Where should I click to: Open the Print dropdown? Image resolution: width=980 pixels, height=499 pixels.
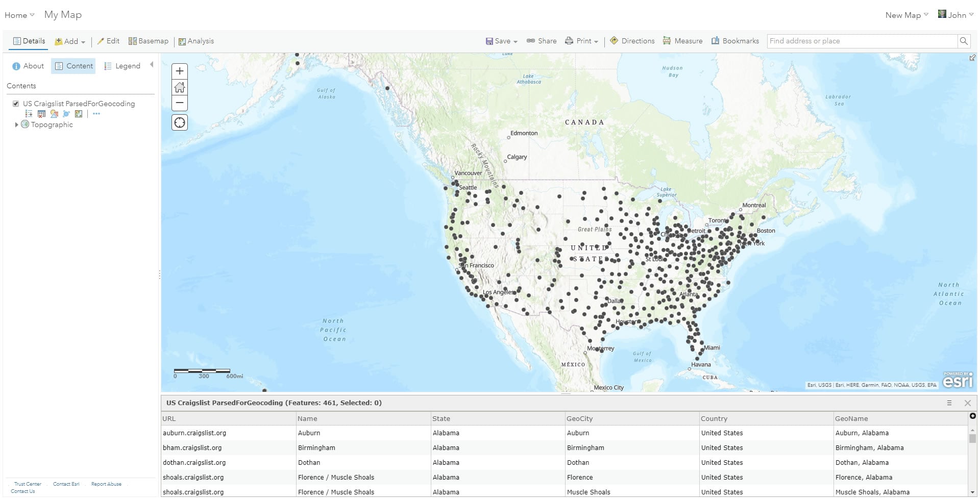click(581, 41)
